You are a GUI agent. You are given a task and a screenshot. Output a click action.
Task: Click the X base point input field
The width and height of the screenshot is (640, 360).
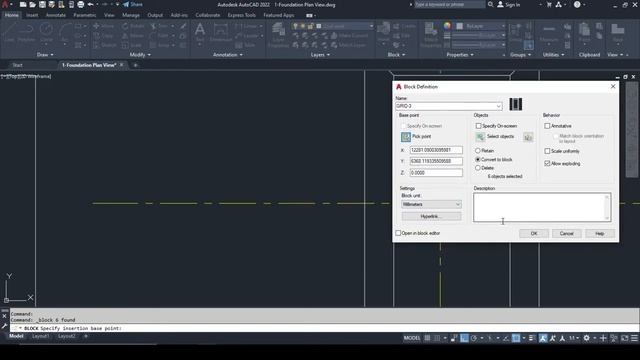(436, 150)
